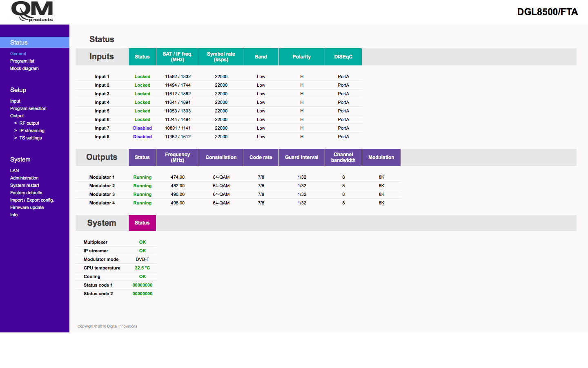Viewport: 588px width, 368px height.
Task: Open Import / Export config. page
Action: (x=32, y=200)
